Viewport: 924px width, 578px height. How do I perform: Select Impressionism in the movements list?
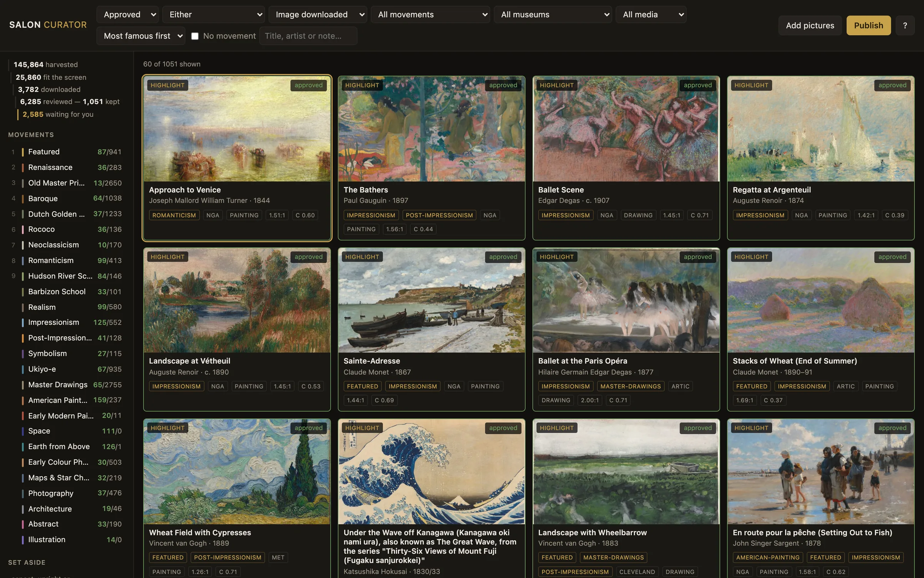coord(66,322)
